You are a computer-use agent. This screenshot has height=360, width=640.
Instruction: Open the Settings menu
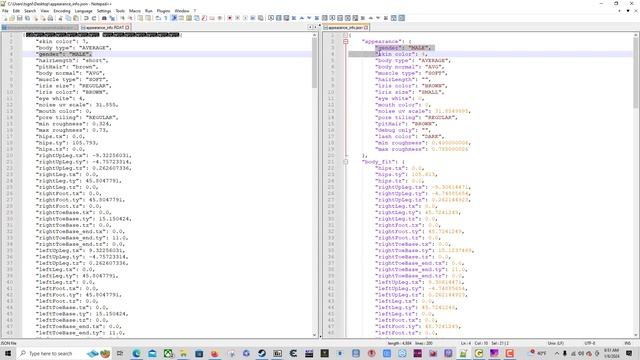[x=104, y=11]
